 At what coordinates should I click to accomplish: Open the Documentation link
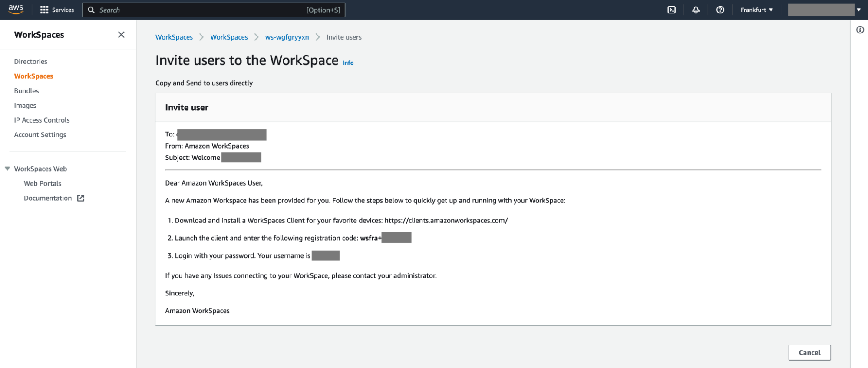pyautogui.click(x=48, y=198)
